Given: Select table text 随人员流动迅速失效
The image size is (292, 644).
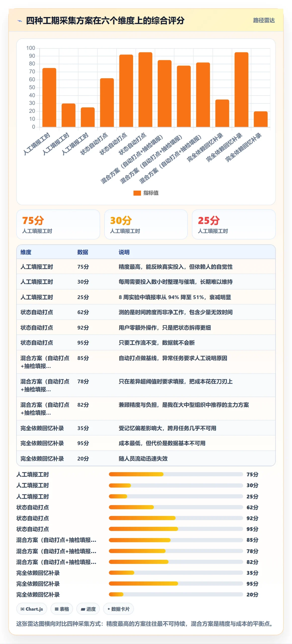Looking at the screenshot, I should click(x=143, y=459).
